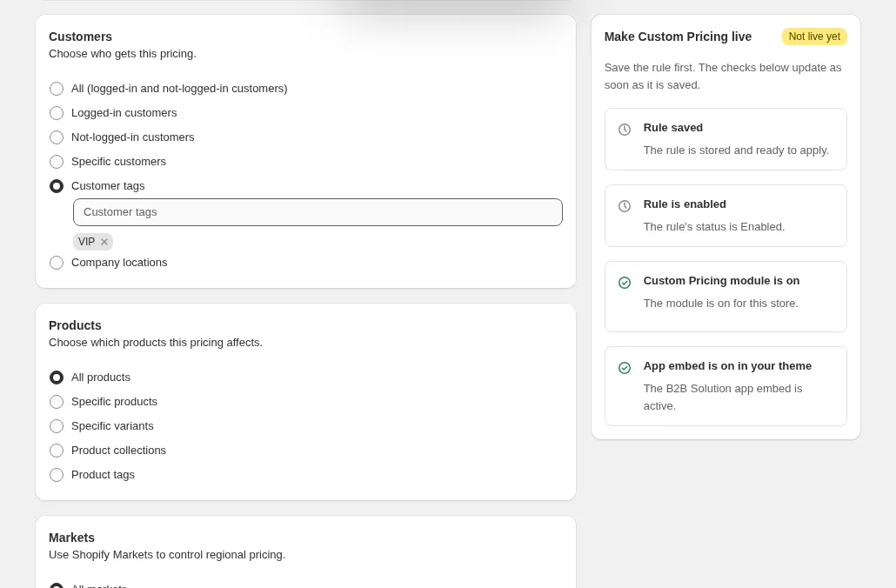Choose Not-logged-in customers radio
The height and width of the screenshot is (588, 896).
pyautogui.click(x=57, y=137)
